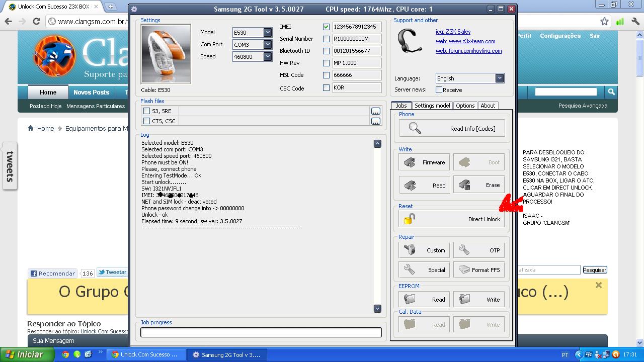Click Pesquisa Avançada link
Viewport: 644px width, 362px height.
pos(583,106)
